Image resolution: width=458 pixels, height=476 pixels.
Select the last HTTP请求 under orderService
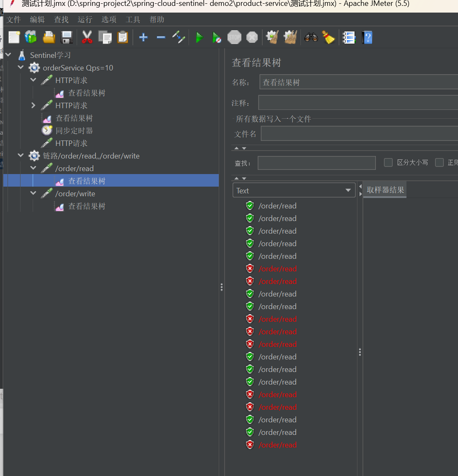pyautogui.click(x=71, y=143)
